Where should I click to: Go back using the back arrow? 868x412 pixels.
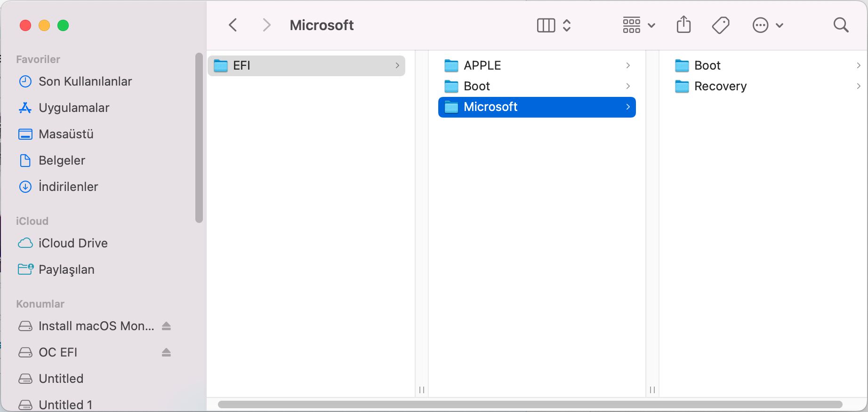[233, 25]
